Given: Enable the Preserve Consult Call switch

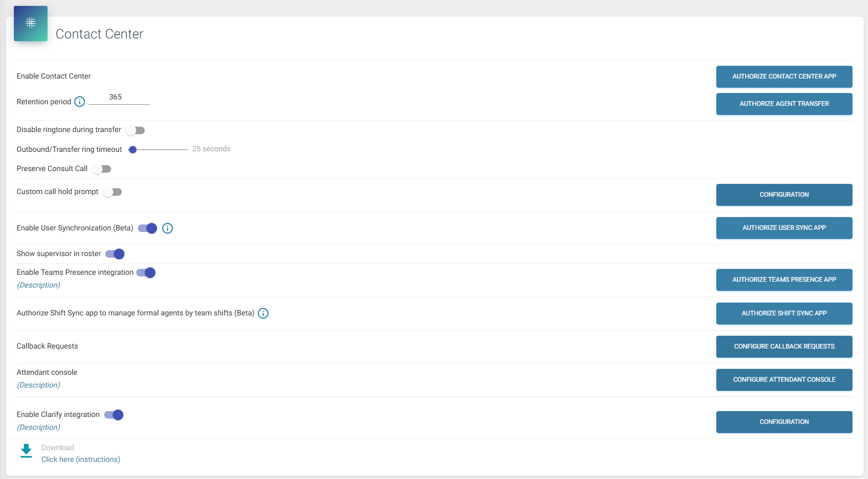Looking at the screenshot, I should pyautogui.click(x=101, y=169).
